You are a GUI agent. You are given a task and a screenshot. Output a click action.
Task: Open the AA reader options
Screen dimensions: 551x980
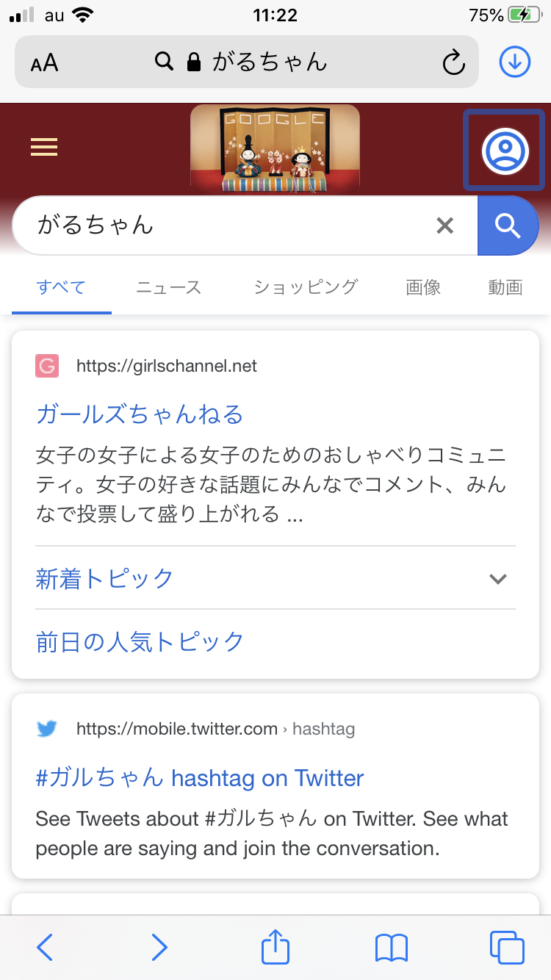45,63
